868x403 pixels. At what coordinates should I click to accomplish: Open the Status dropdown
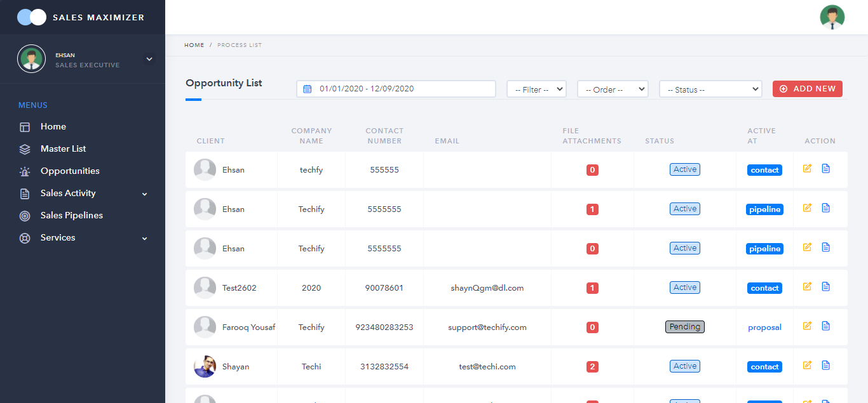[x=710, y=89]
